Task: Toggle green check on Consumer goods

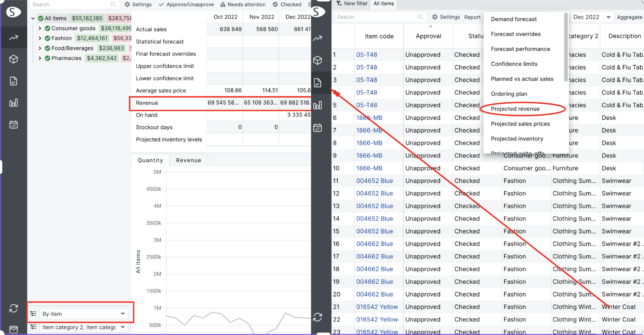Action: [x=47, y=28]
